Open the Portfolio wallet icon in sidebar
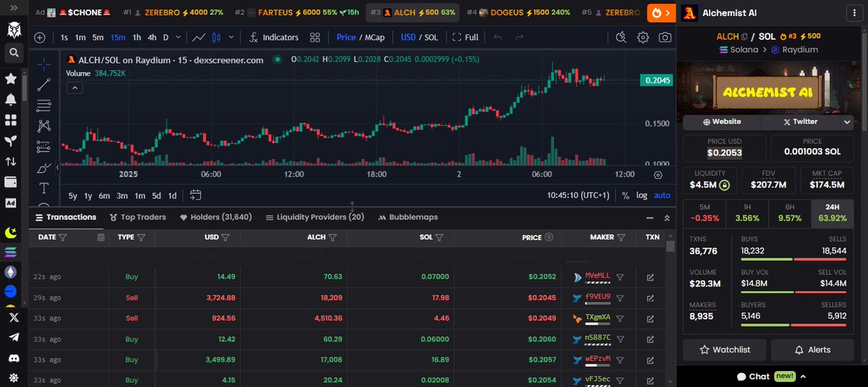The image size is (868, 387). click(11, 182)
